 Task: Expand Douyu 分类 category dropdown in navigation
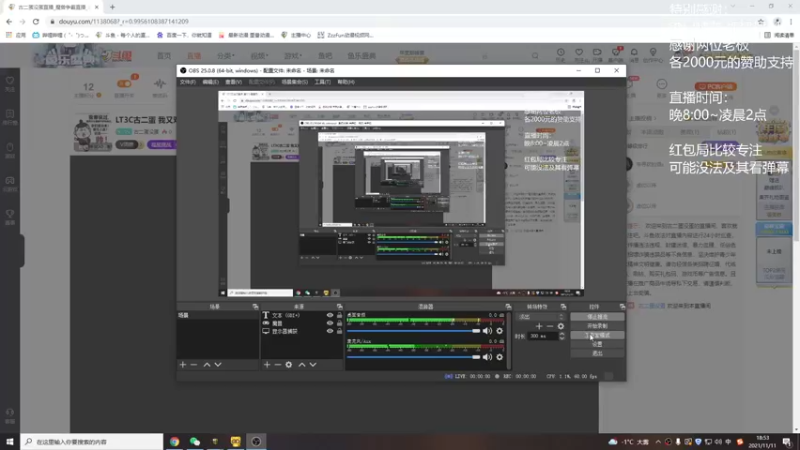(x=226, y=56)
